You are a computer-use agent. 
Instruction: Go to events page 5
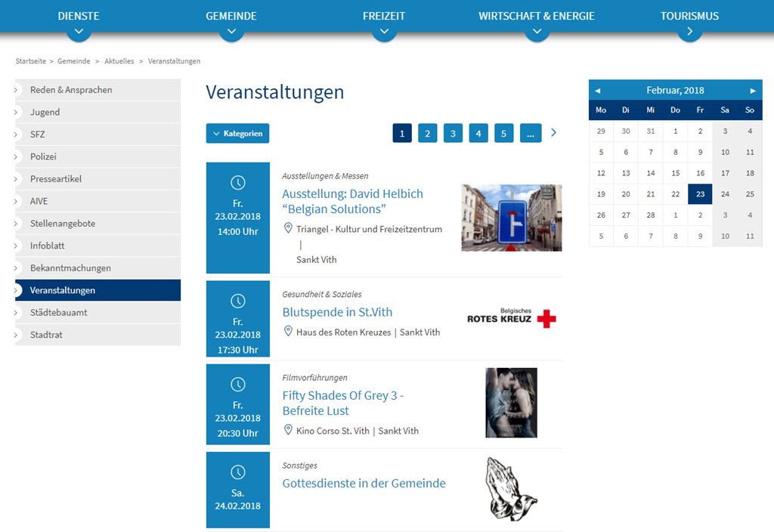[504, 133]
